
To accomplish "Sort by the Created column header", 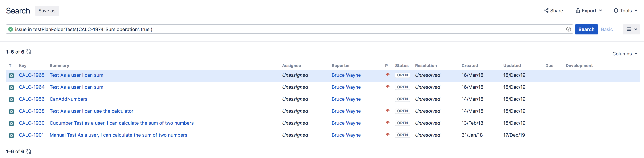I will 470,66.
